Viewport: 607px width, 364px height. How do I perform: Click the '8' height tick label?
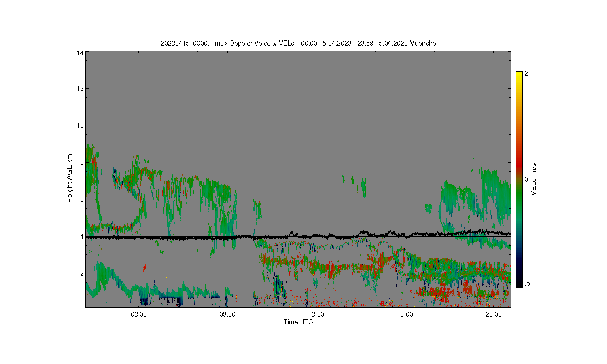pyautogui.click(x=82, y=162)
